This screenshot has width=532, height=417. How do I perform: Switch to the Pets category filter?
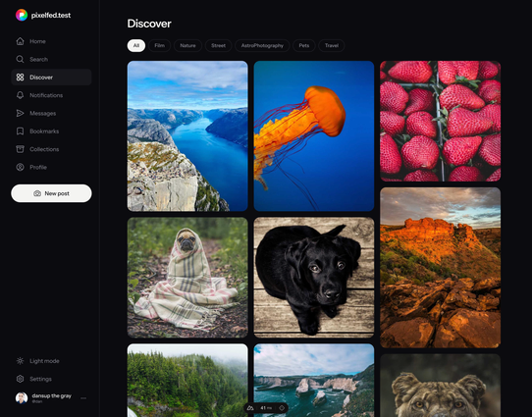(304, 46)
